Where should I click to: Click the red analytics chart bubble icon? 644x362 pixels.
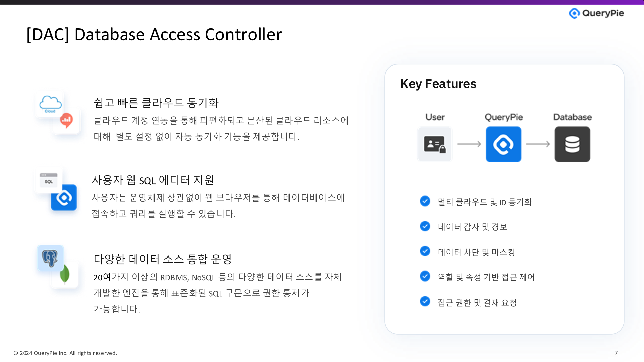point(67,120)
